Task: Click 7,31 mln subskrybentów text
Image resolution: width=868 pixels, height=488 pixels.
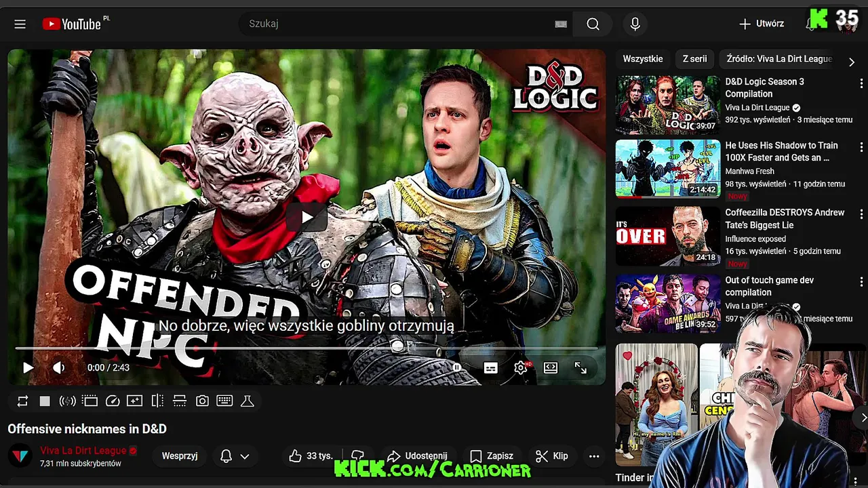Action: (81, 464)
